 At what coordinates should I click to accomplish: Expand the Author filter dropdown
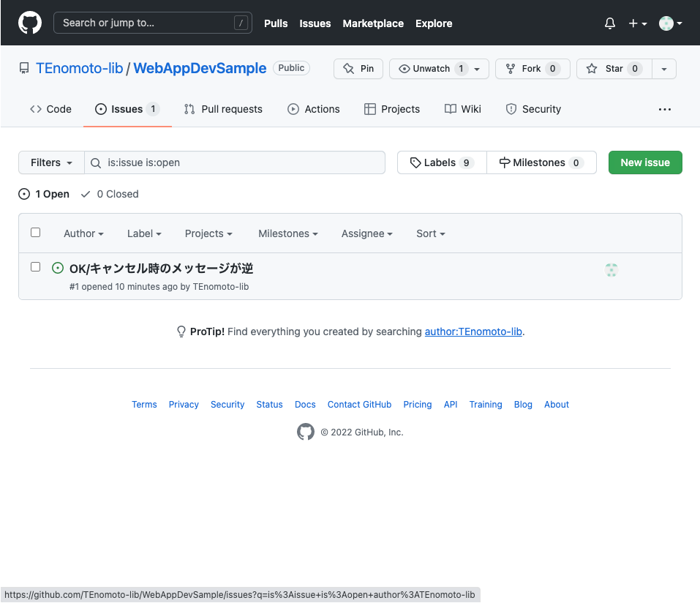83,233
